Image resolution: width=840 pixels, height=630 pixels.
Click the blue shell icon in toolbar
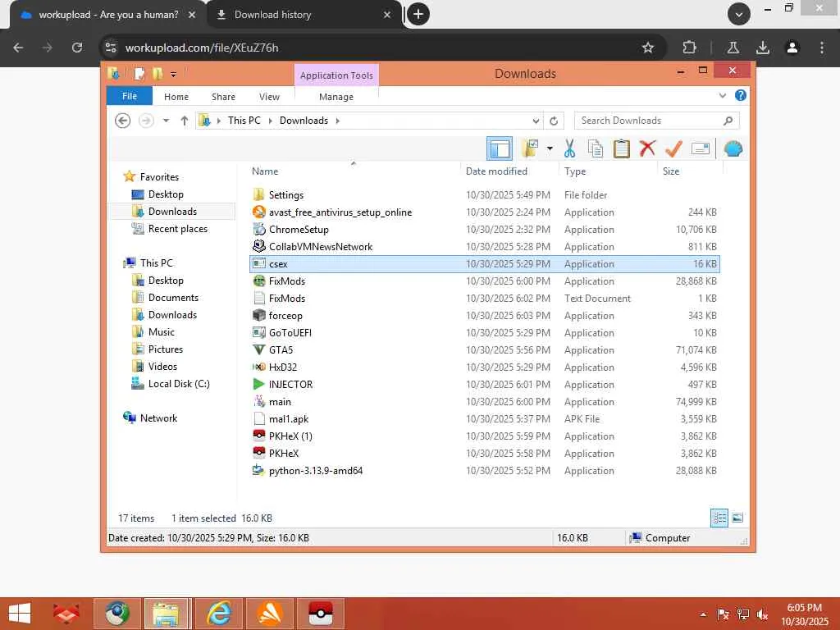coord(733,148)
